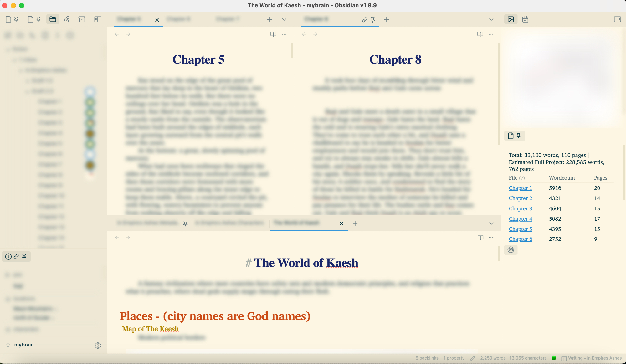Viewport: 626px width, 364px height.
Task: Click the archive box icon in the top toolbar
Action: pyautogui.click(x=82, y=19)
